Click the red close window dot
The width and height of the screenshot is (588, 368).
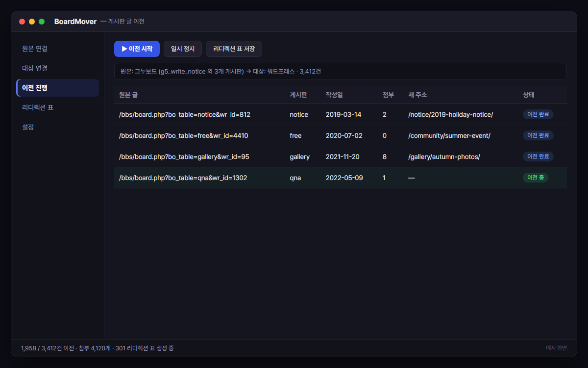(22, 22)
